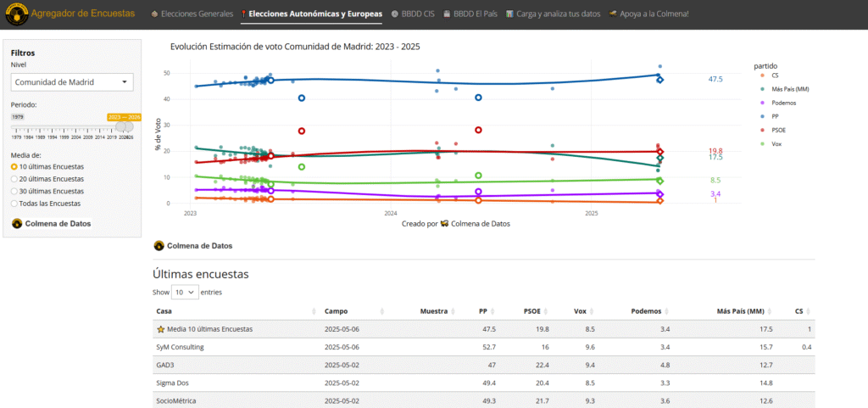Viewport: 868px width, 408px height.
Task: Select 20 últimas Encuestas radio option
Action: 14,179
